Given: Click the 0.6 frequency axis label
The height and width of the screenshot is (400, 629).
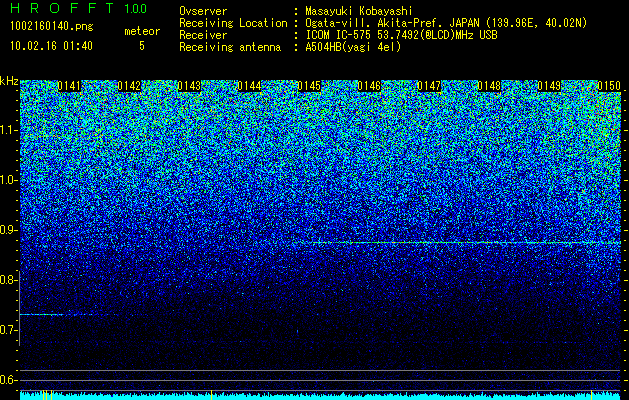Looking at the screenshot, I should click(x=8, y=380).
